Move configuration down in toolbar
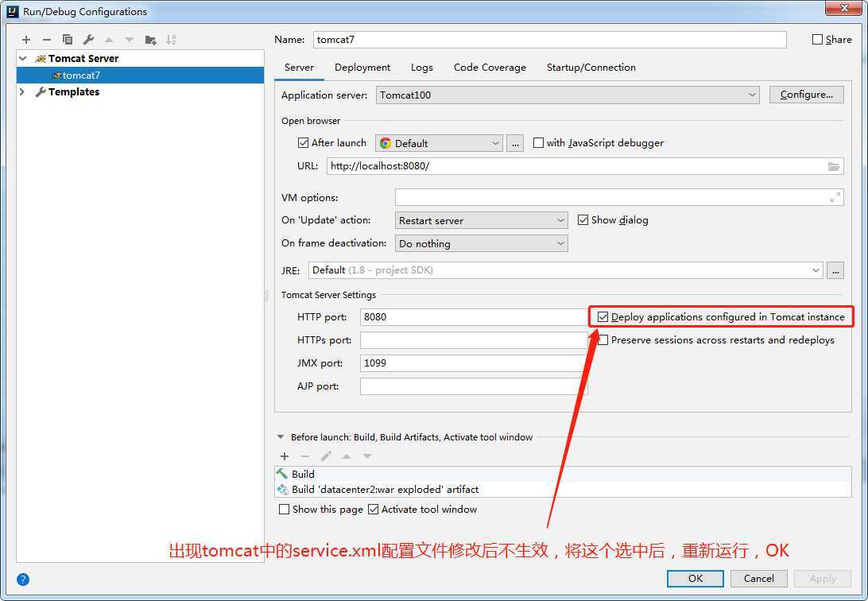The image size is (868, 601). point(130,40)
